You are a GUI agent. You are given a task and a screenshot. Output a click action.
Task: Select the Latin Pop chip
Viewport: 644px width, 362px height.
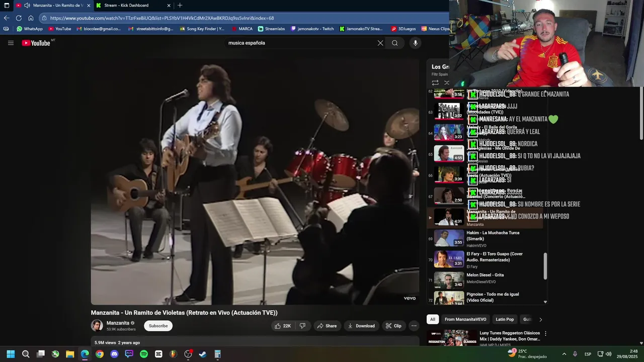point(505,319)
